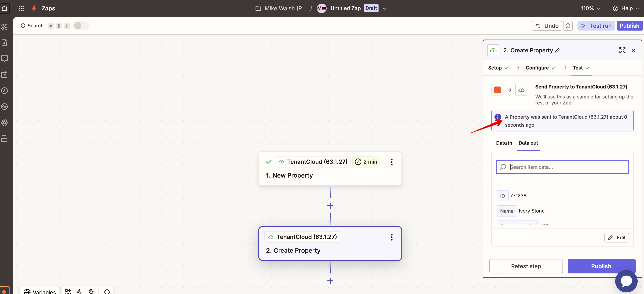The image size is (644, 294).
Task: Add a step after Create Property
Action: tap(330, 281)
